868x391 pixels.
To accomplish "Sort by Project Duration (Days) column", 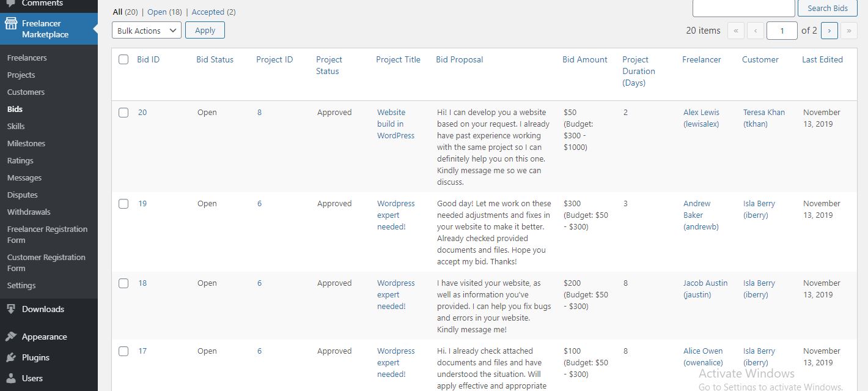I will tap(639, 71).
